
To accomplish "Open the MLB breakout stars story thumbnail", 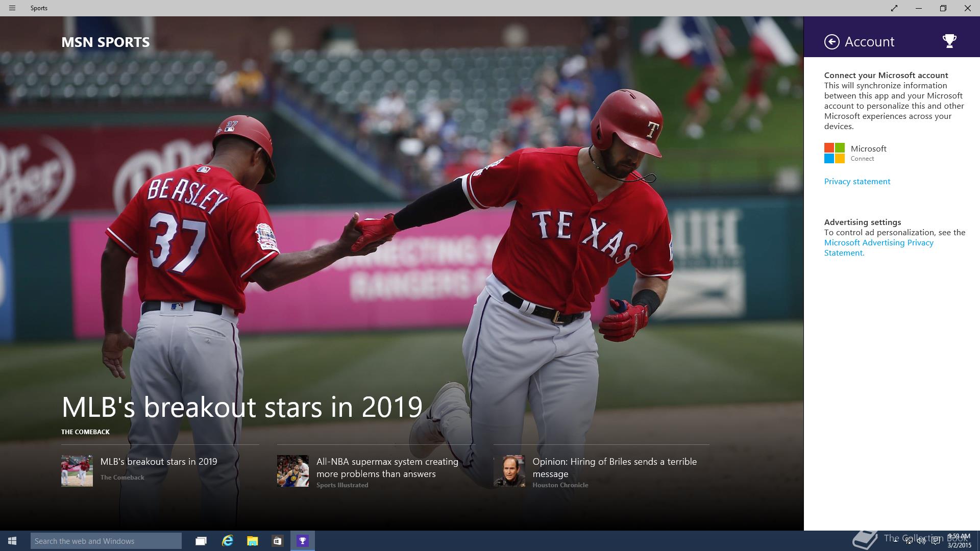I will [77, 471].
